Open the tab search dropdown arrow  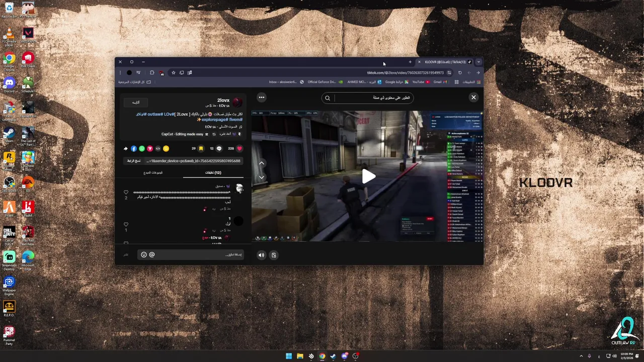[x=478, y=62]
